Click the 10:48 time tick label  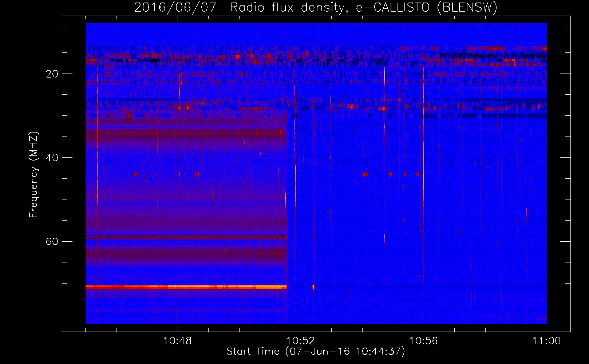pyautogui.click(x=178, y=341)
